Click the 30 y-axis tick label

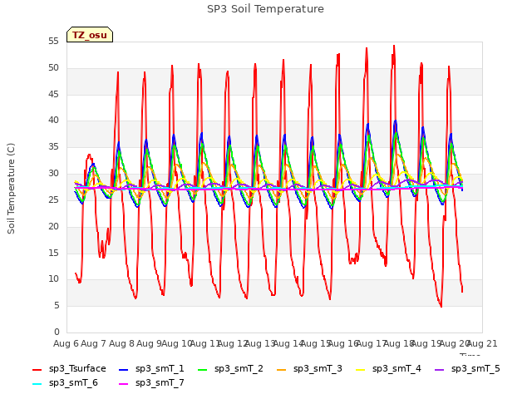click(53, 174)
